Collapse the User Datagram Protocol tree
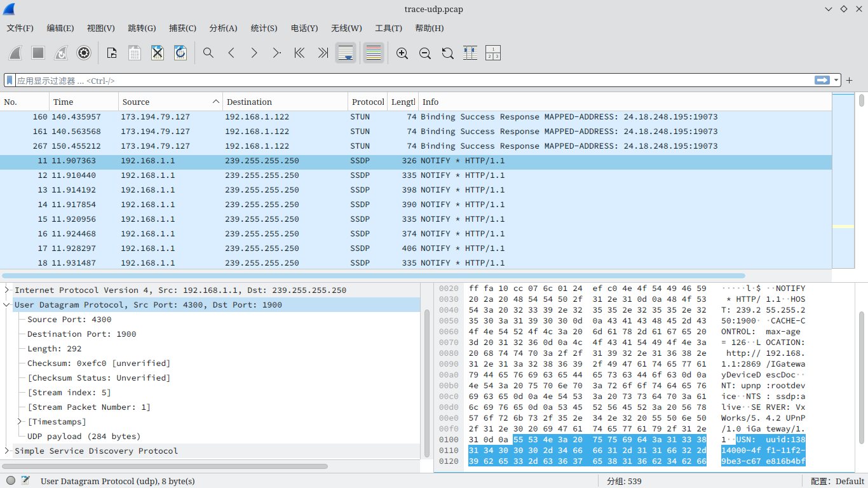 [7, 305]
